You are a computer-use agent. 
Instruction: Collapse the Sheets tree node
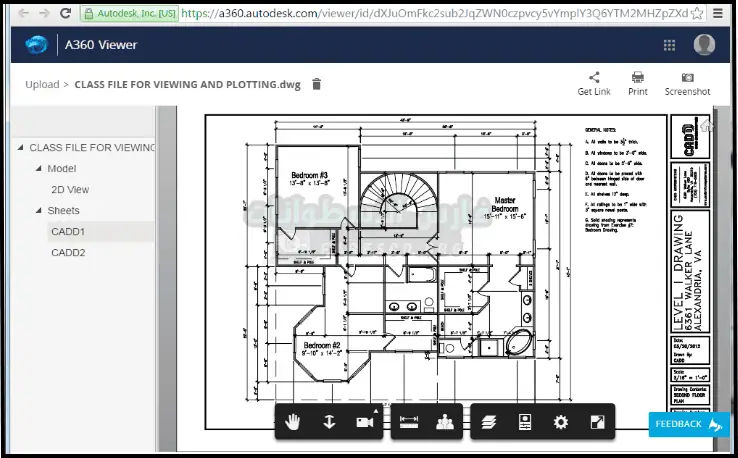(x=39, y=211)
